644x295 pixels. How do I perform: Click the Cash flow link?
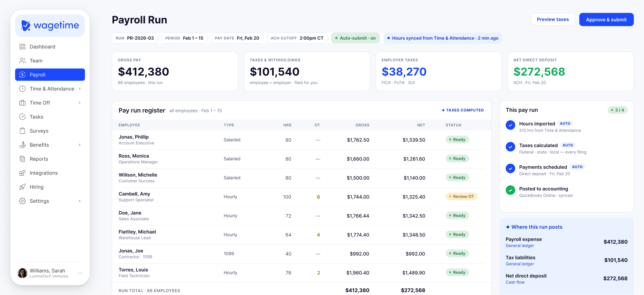coord(515,282)
